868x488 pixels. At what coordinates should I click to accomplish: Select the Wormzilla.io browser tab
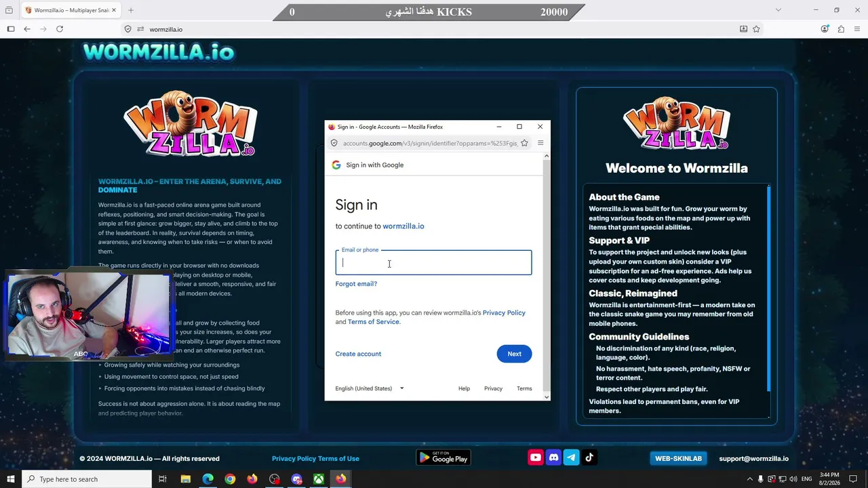tap(70, 10)
